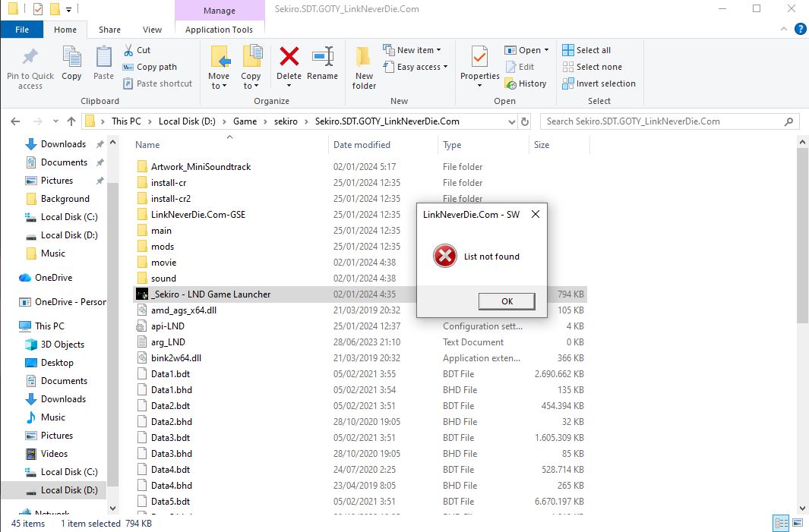Viewport: 809px width, 532px height.
Task: Collapse the ribbon with the chevron
Action: 784,29
